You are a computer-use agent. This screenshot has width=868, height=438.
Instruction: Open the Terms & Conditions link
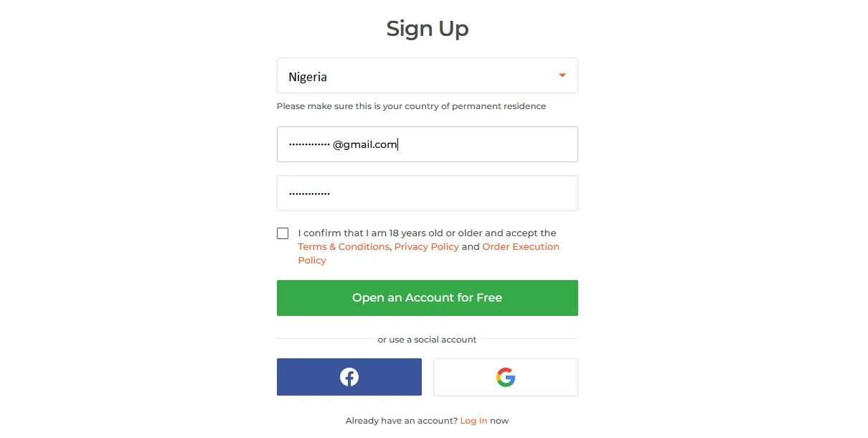pos(344,247)
